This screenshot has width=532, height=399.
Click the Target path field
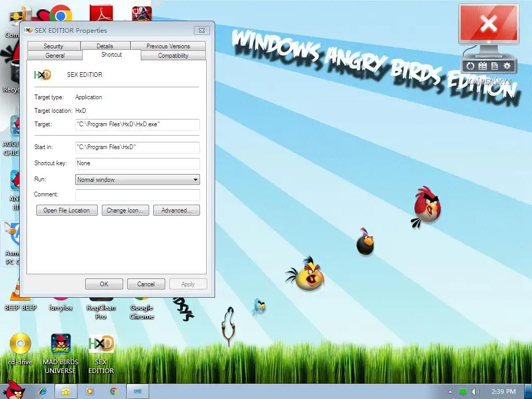137,125
